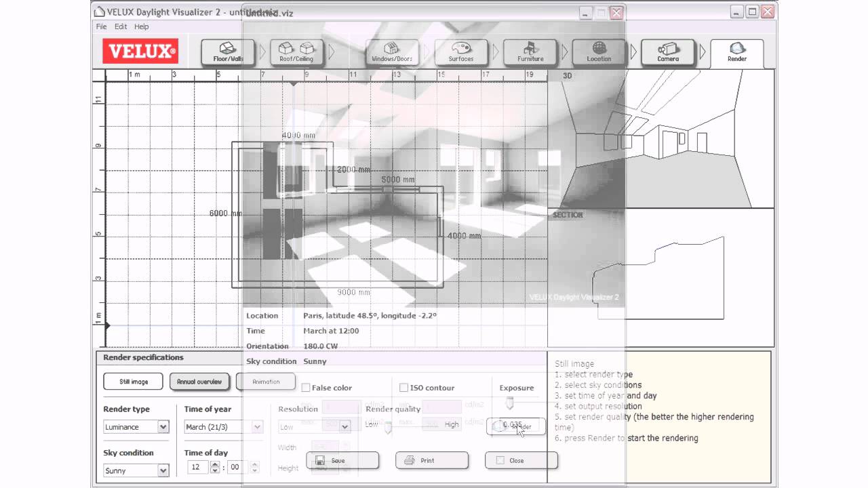868x488 pixels.
Task: Click the Render quality slider handle
Action: tap(388, 427)
